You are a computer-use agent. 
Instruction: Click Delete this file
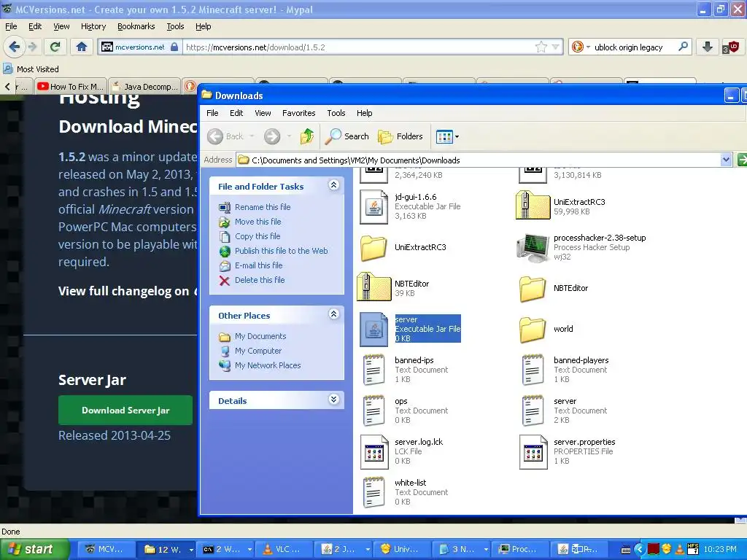tap(260, 280)
